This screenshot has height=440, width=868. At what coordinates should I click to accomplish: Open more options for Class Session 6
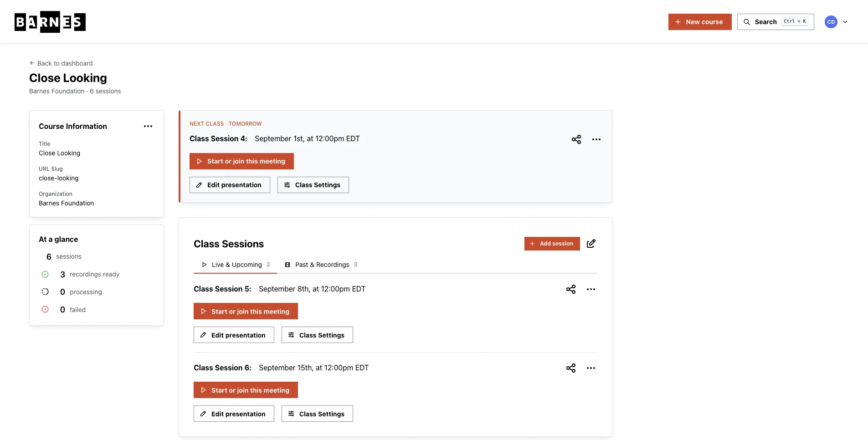coord(591,368)
